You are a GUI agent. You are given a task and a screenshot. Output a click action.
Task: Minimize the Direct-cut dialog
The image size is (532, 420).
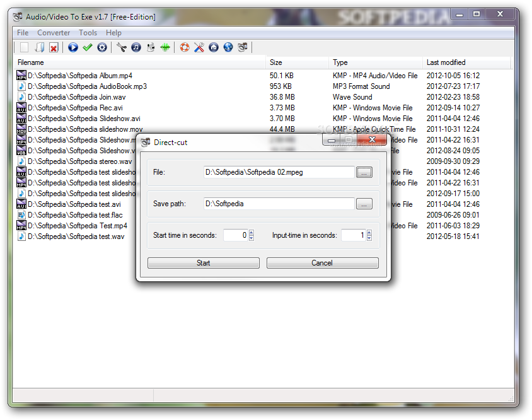(332, 139)
